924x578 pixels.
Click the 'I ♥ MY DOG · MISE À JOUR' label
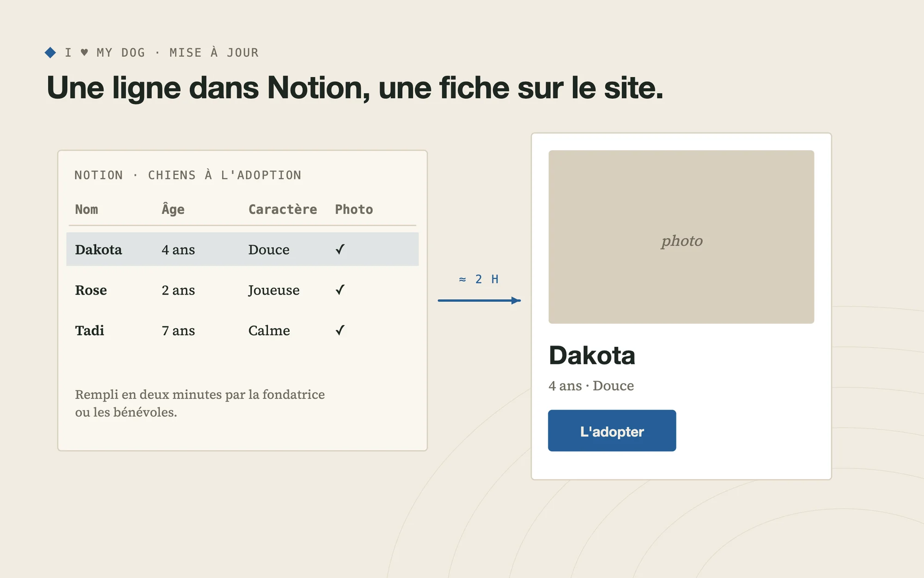click(x=162, y=53)
